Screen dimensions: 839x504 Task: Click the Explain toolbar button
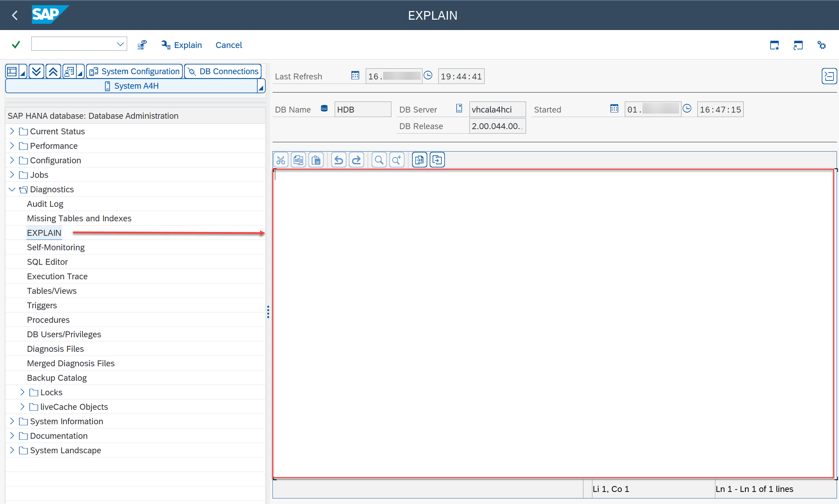(x=182, y=45)
